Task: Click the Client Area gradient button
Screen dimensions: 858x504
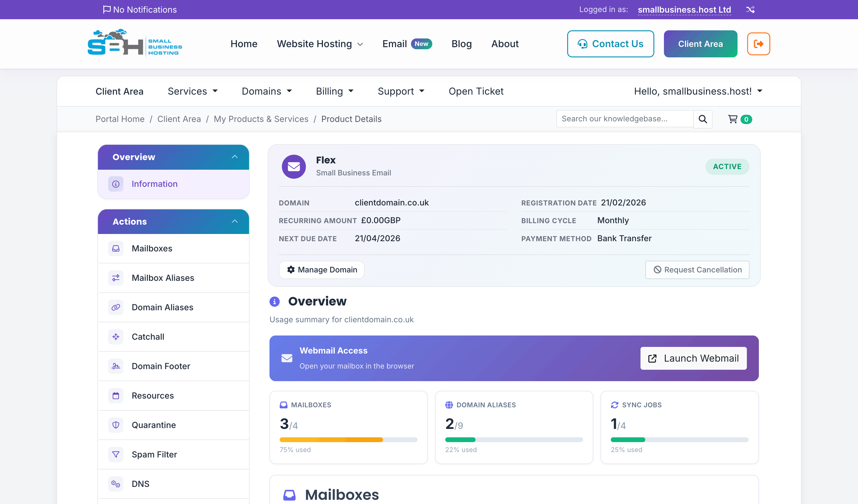Action: [x=700, y=44]
